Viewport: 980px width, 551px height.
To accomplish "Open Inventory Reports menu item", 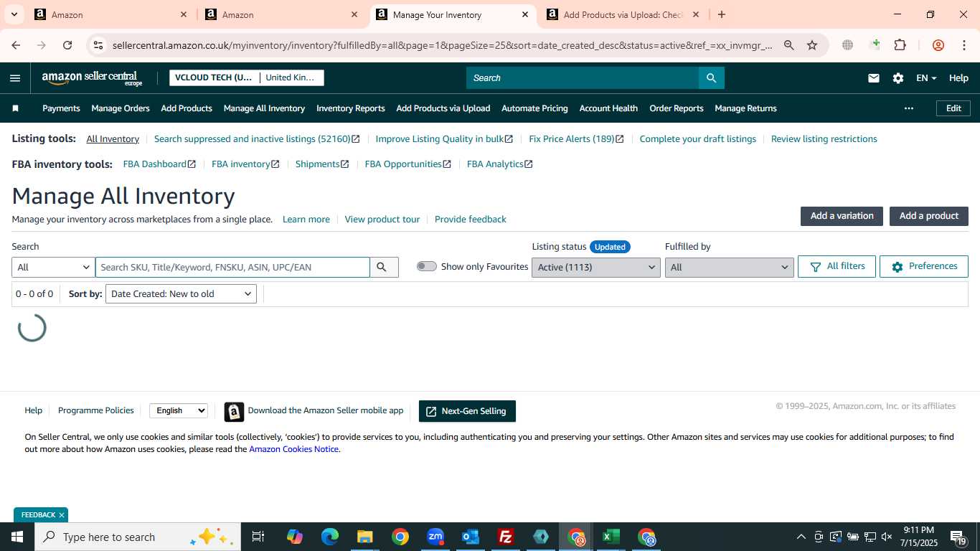I will coord(351,108).
